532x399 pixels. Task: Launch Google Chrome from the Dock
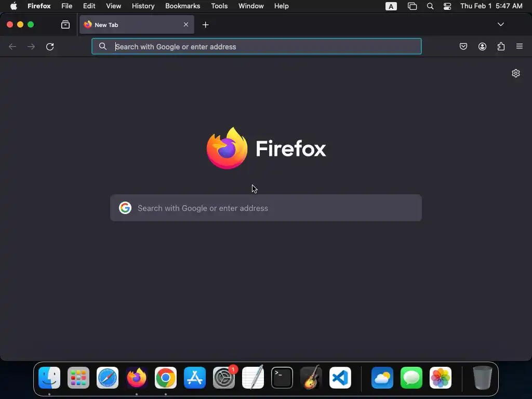tap(166, 378)
